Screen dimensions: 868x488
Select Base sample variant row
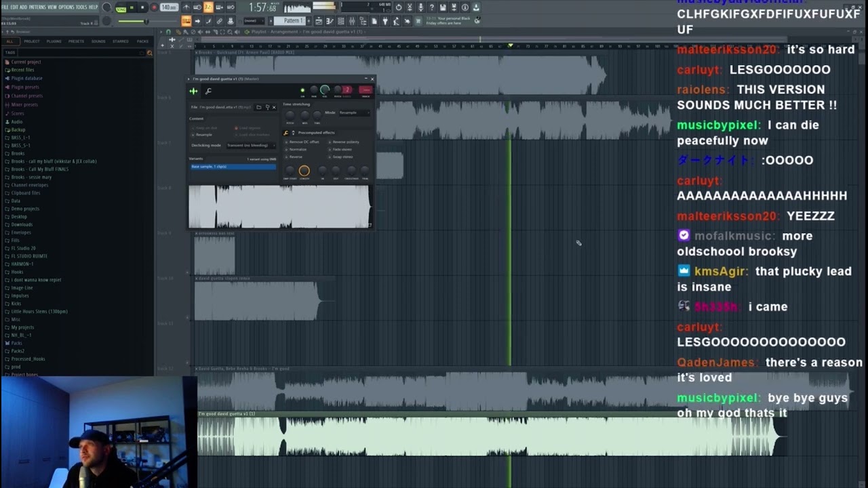pyautogui.click(x=233, y=167)
